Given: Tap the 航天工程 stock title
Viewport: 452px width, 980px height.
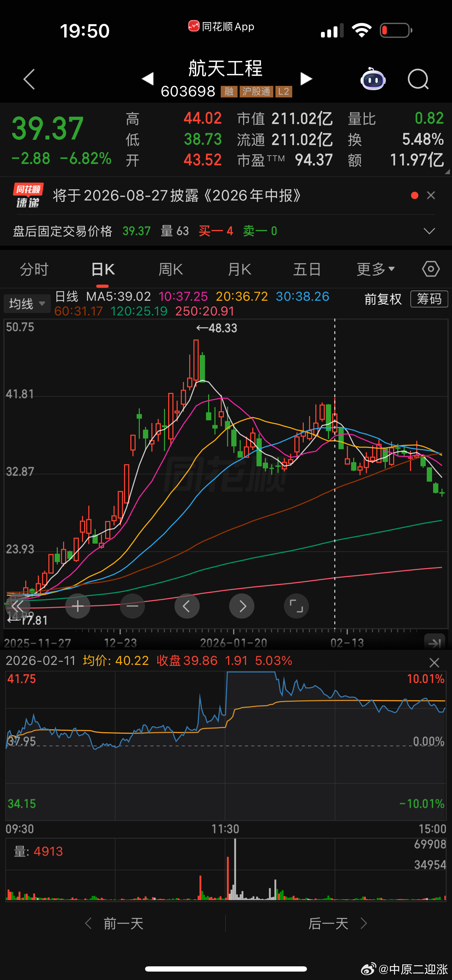Looking at the screenshot, I should (225, 68).
